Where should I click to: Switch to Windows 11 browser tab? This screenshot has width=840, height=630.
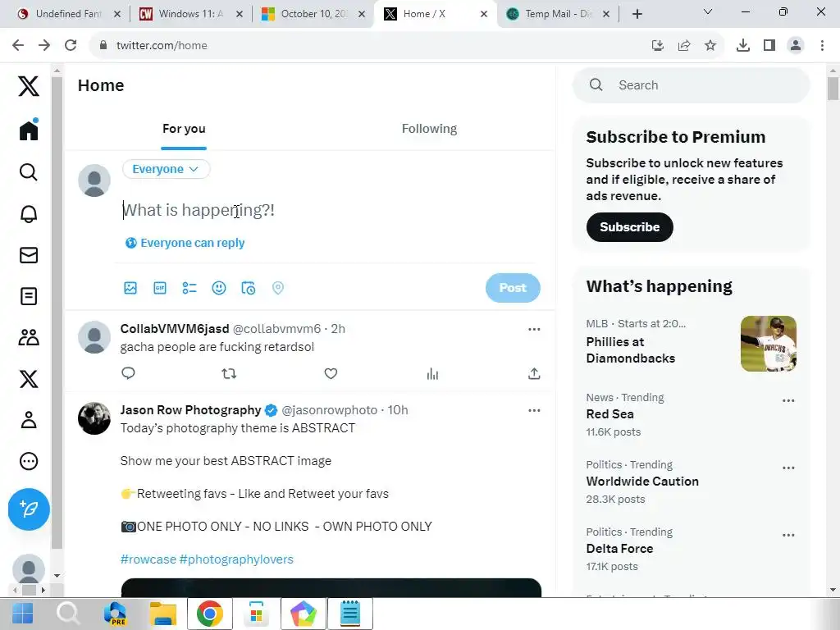point(191,14)
